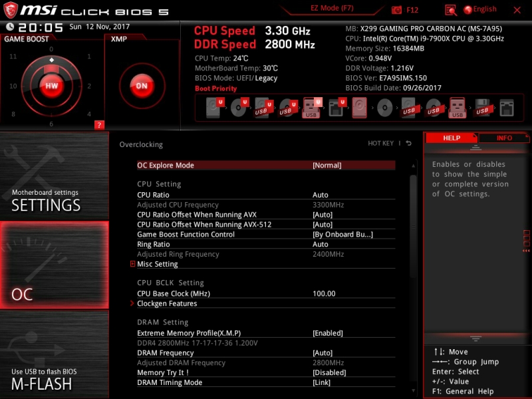Select the UEFI USB hard disk boot icon

click(x=263, y=108)
